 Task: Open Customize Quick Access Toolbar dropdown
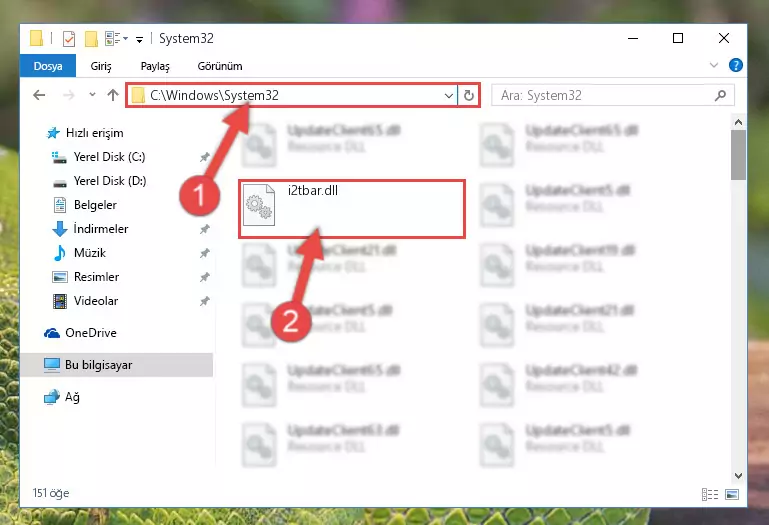(140, 39)
